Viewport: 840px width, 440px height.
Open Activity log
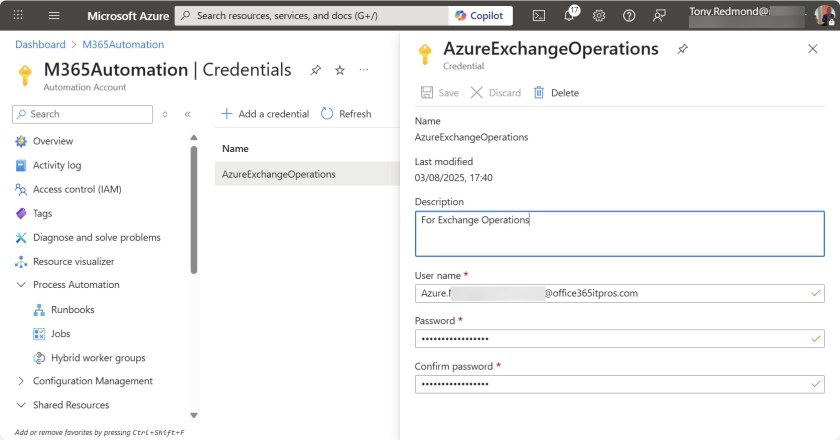click(x=57, y=165)
